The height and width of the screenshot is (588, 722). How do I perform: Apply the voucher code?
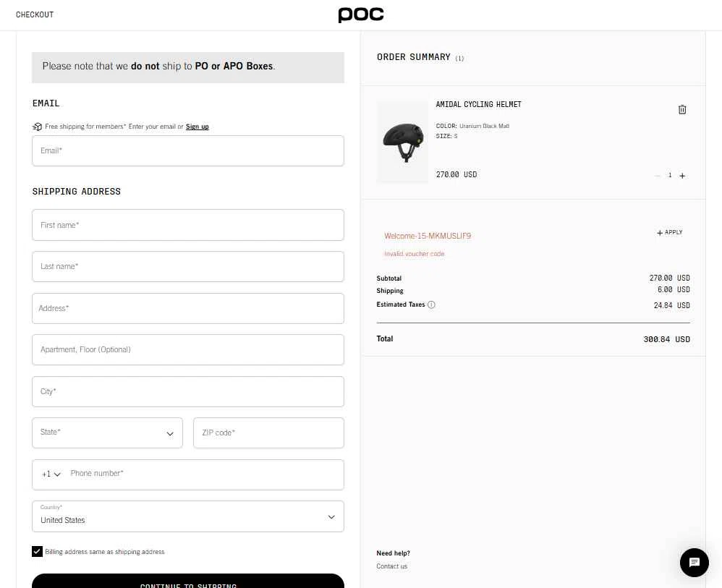(x=669, y=233)
